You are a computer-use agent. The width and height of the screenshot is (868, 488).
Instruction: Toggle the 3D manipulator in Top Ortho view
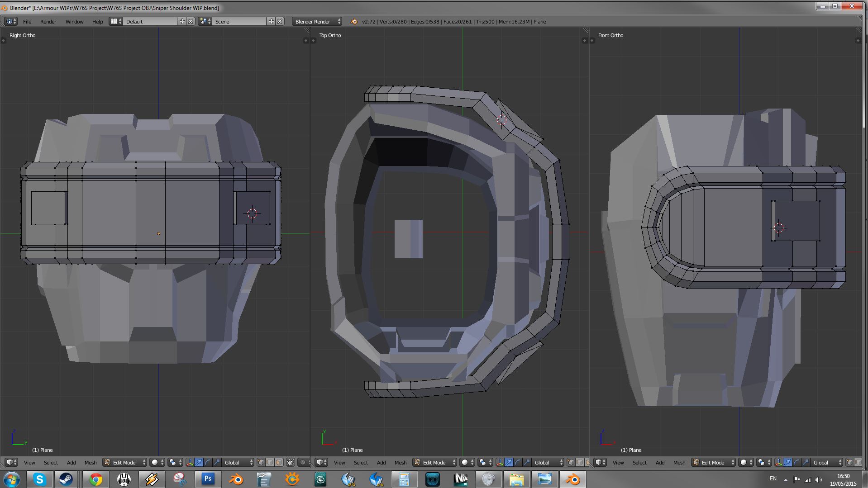coord(500,462)
